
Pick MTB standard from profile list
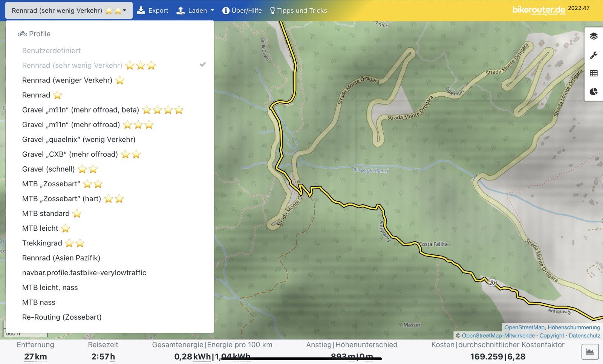[46, 213]
